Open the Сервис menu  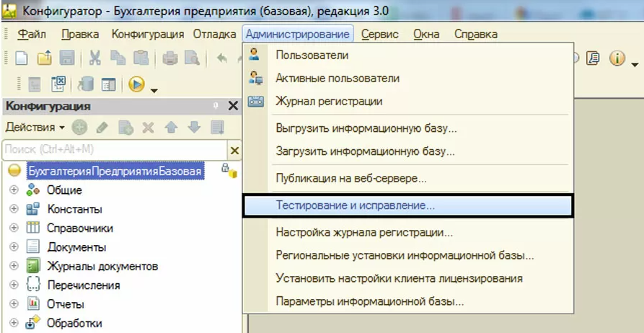click(379, 34)
